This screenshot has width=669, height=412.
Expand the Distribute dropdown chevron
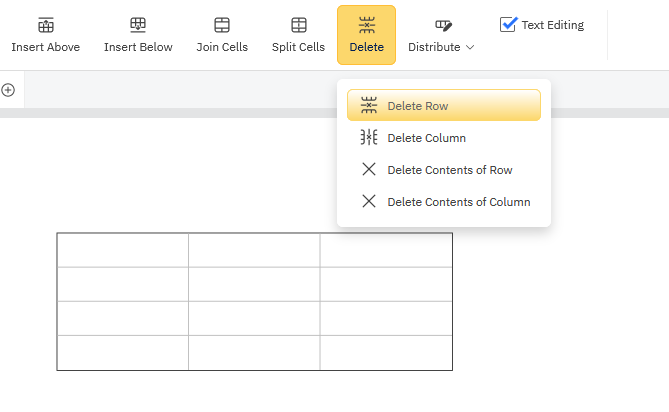(x=470, y=48)
